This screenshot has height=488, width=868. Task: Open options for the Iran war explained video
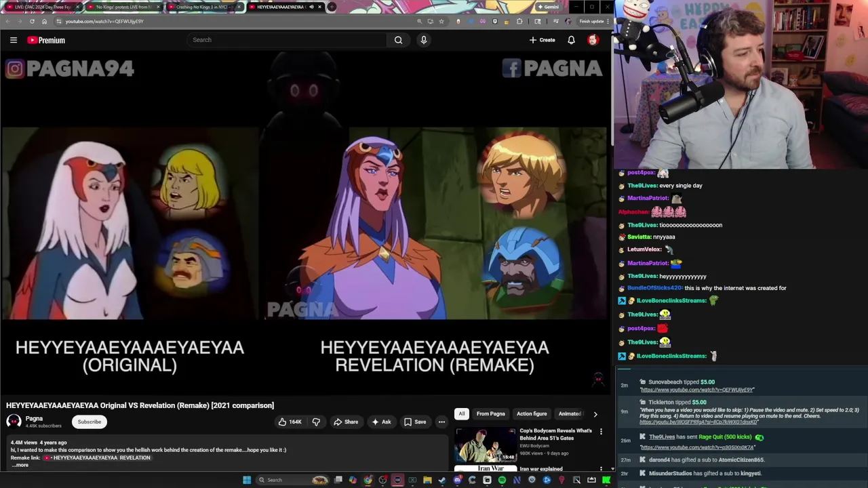coord(601,468)
